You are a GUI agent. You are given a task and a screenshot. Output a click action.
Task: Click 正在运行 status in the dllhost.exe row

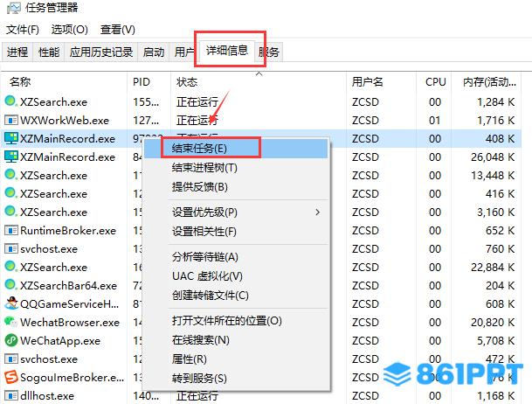click(197, 395)
